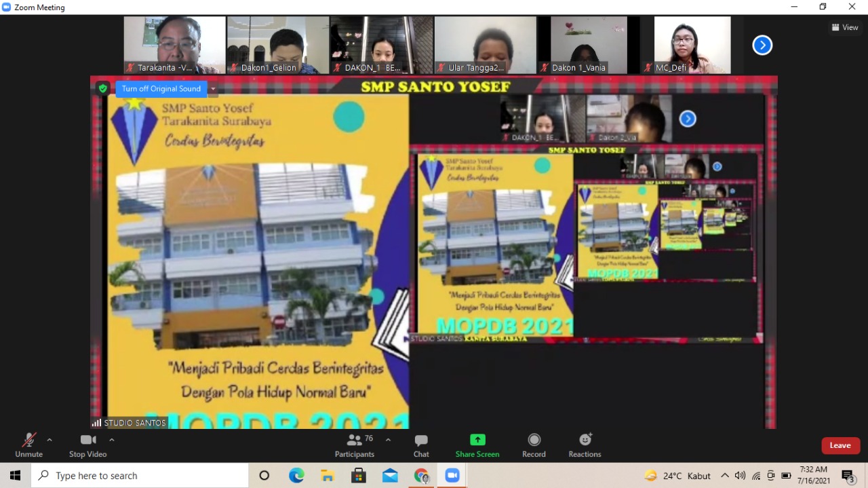This screenshot has height=488, width=868.
Task: Select Ular Tangga2 participant video thumbnail
Action: tap(486, 45)
